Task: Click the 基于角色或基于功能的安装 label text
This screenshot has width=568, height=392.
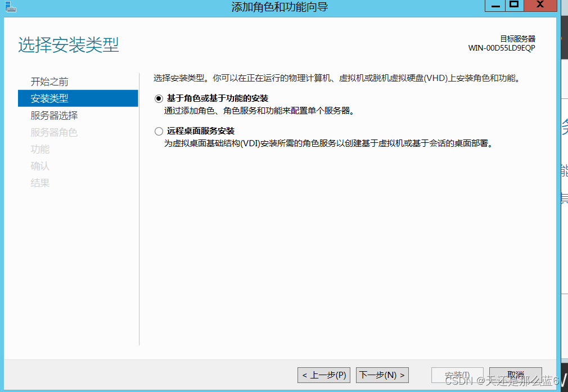Action: click(217, 98)
